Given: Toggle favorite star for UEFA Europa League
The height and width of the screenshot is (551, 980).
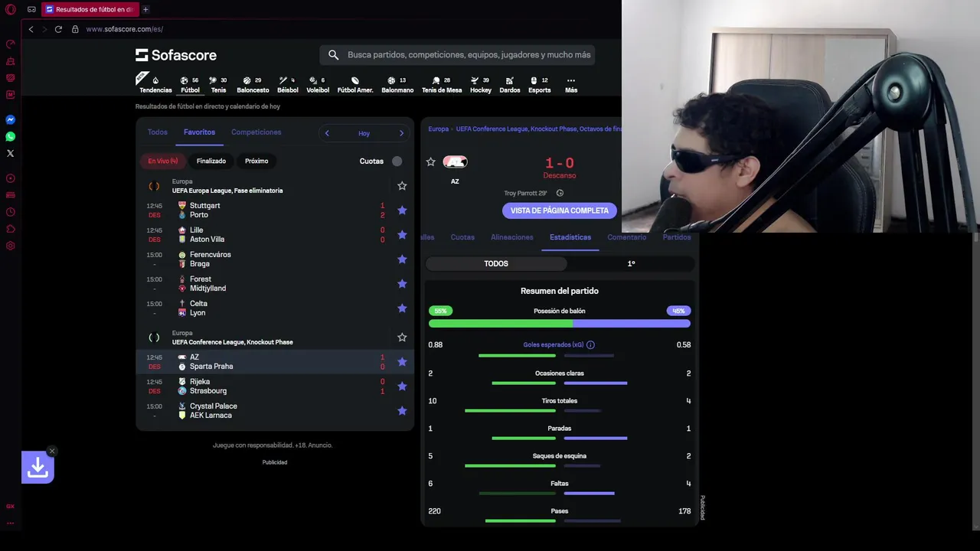Looking at the screenshot, I should 402,186.
